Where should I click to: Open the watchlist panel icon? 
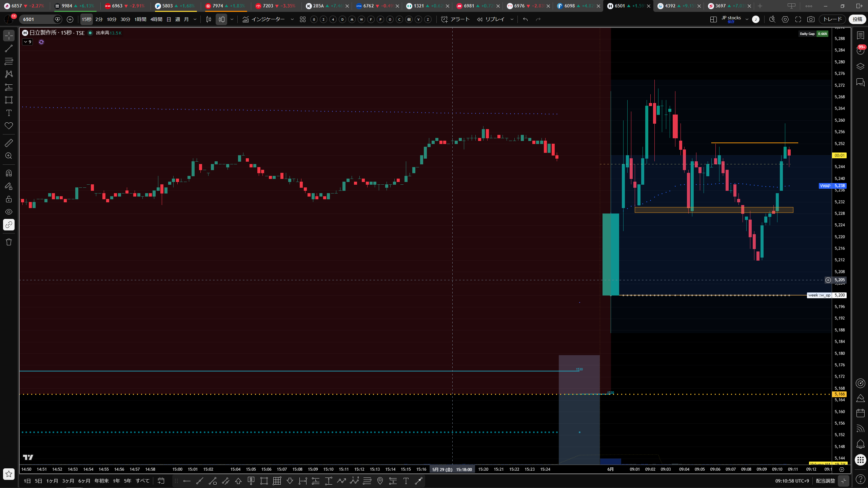(x=860, y=35)
